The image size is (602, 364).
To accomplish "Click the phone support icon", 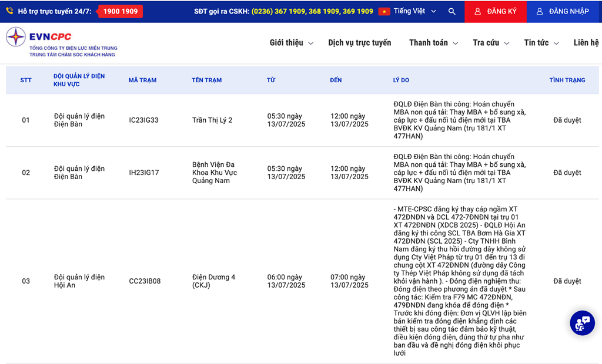I will point(9,11).
